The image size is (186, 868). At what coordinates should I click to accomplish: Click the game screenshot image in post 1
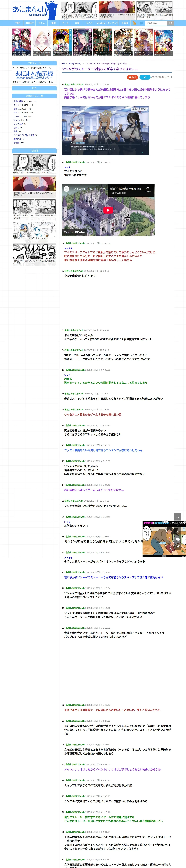105,131
